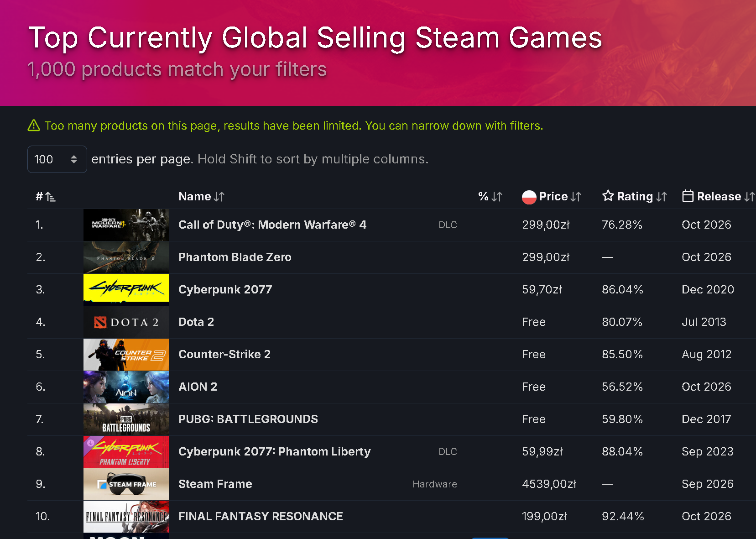Sort by percent discount column
This screenshot has height=539, width=756.
(x=490, y=197)
